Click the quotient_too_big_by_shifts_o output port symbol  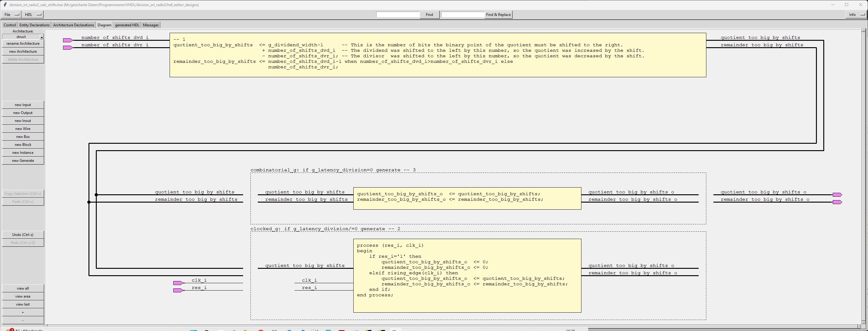(x=837, y=195)
